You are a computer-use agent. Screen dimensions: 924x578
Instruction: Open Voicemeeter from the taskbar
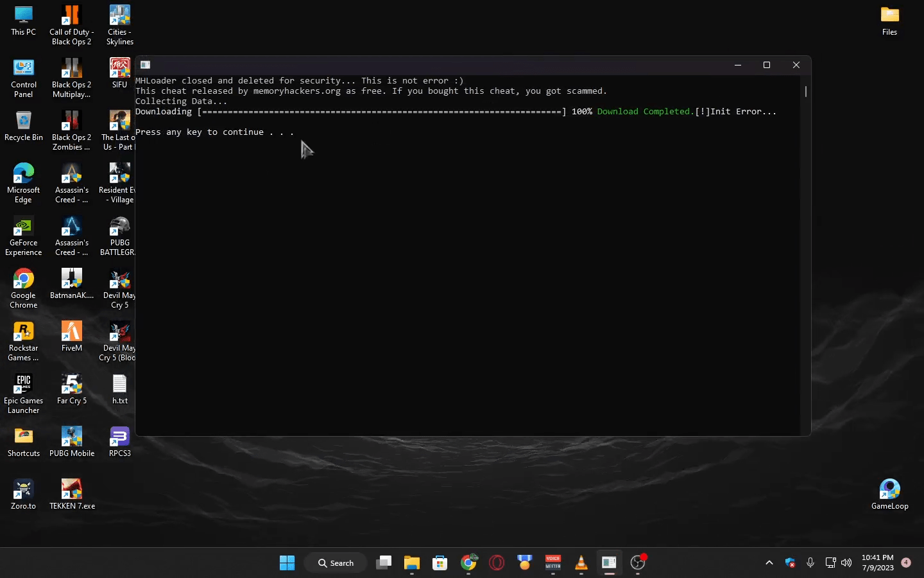coord(553,563)
